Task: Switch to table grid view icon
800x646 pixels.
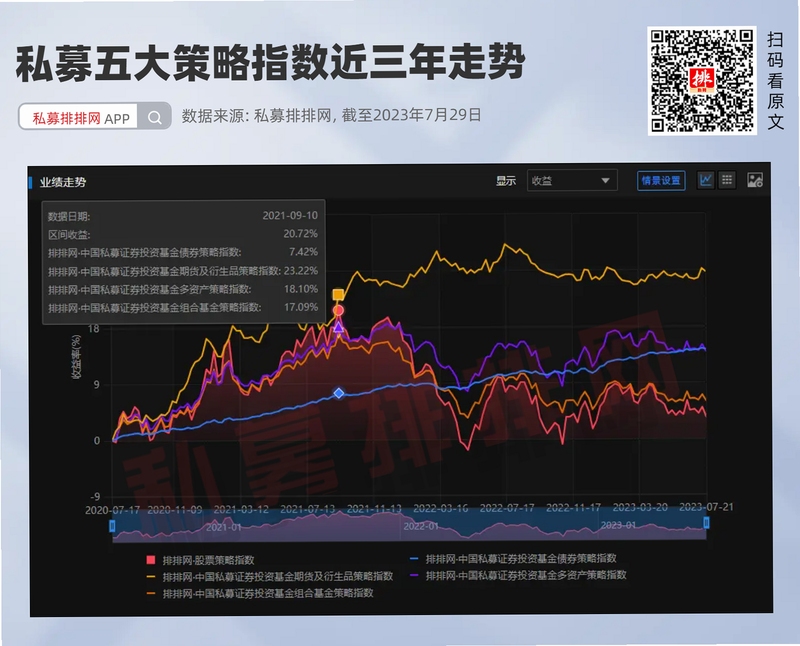Action: 727,180
